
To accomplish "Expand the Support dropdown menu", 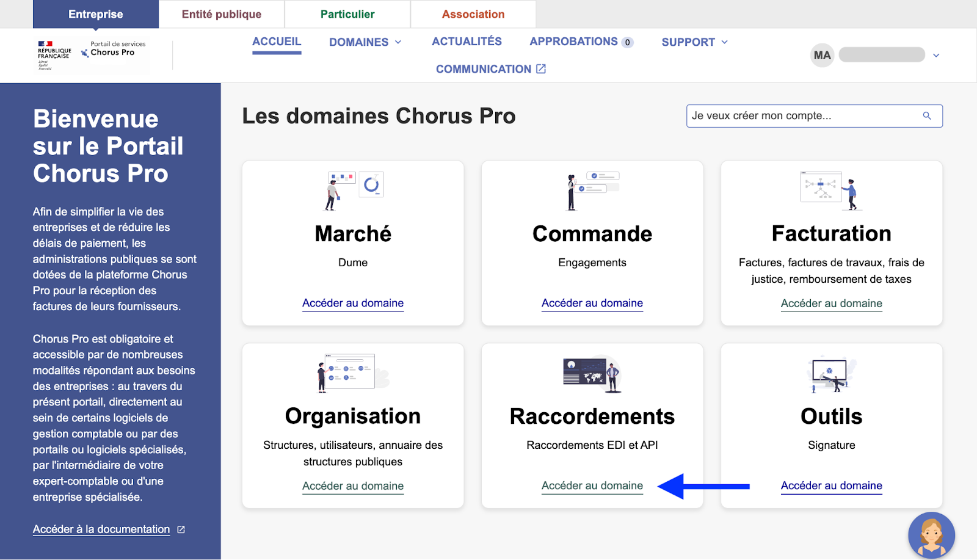I will point(695,42).
